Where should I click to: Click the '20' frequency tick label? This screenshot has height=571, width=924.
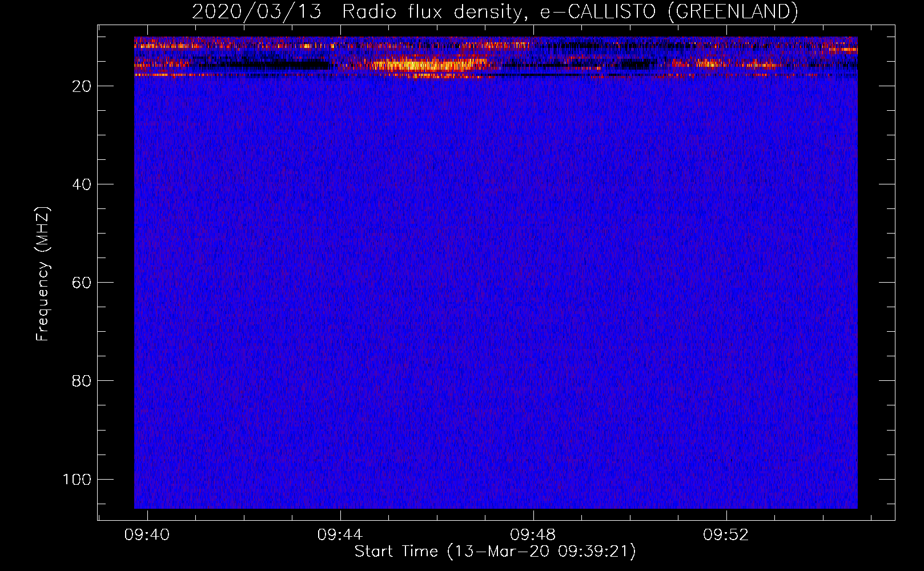click(x=82, y=86)
